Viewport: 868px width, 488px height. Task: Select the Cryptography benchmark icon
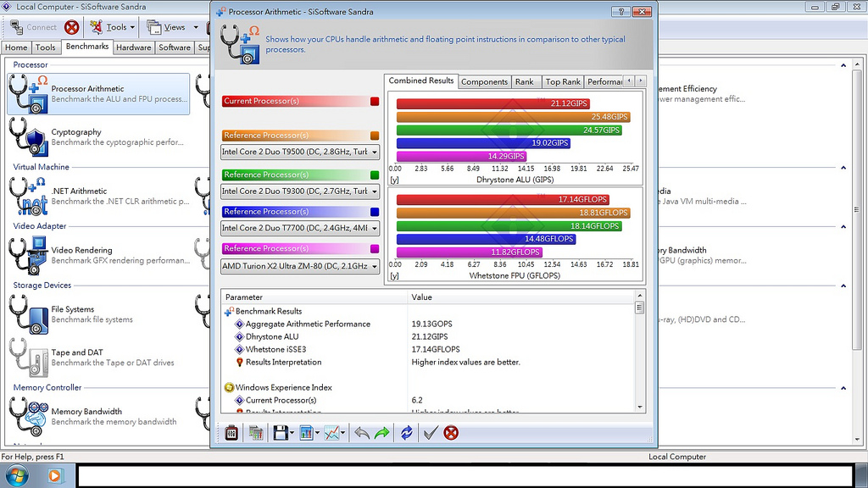[28, 137]
